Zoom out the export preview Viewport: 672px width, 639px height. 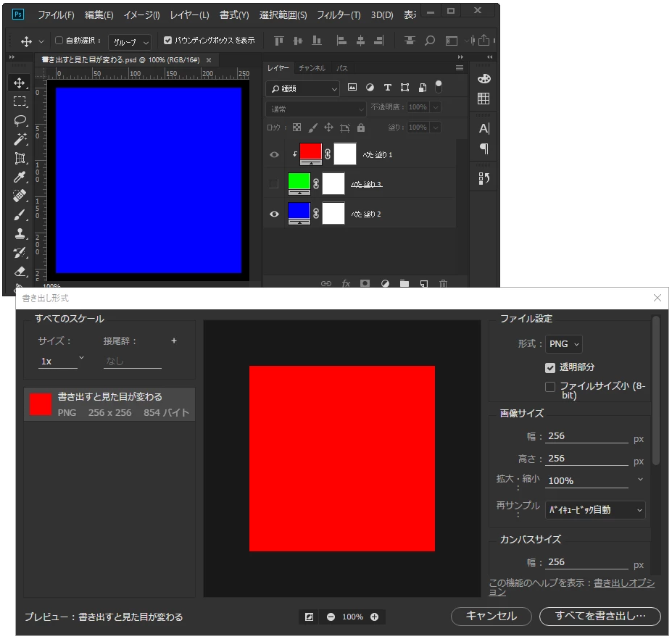pyautogui.click(x=331, y=617)
